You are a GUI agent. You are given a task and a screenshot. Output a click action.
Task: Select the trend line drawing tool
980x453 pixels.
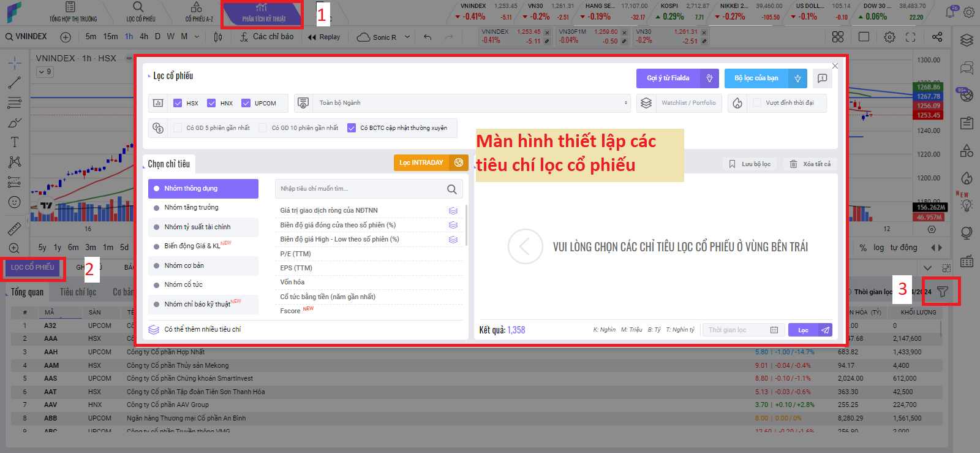click(15, 82)
